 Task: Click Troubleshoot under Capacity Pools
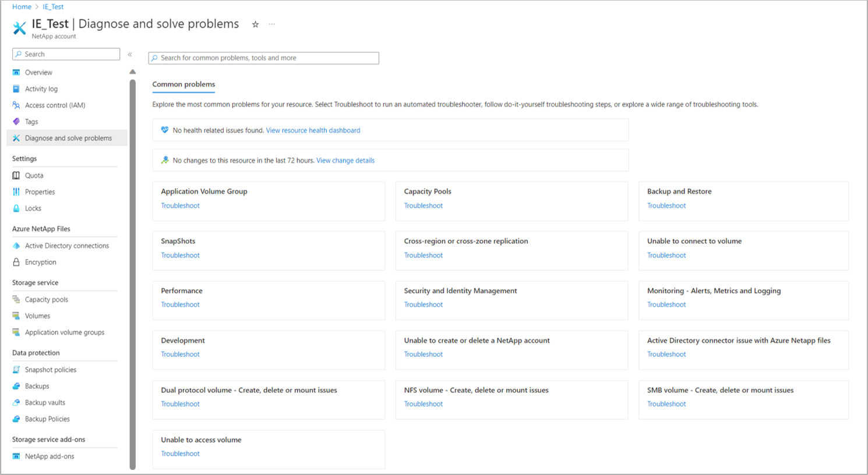pyautogui.click(x=424, y=205)
